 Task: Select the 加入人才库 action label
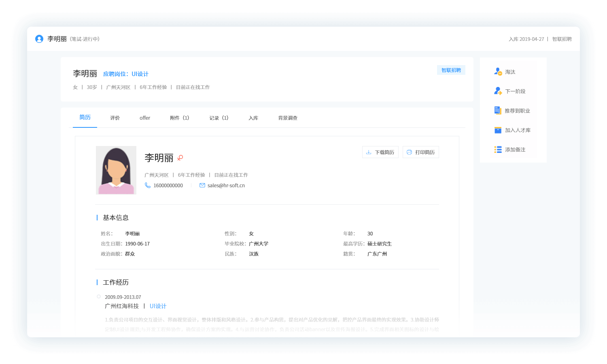518,130
